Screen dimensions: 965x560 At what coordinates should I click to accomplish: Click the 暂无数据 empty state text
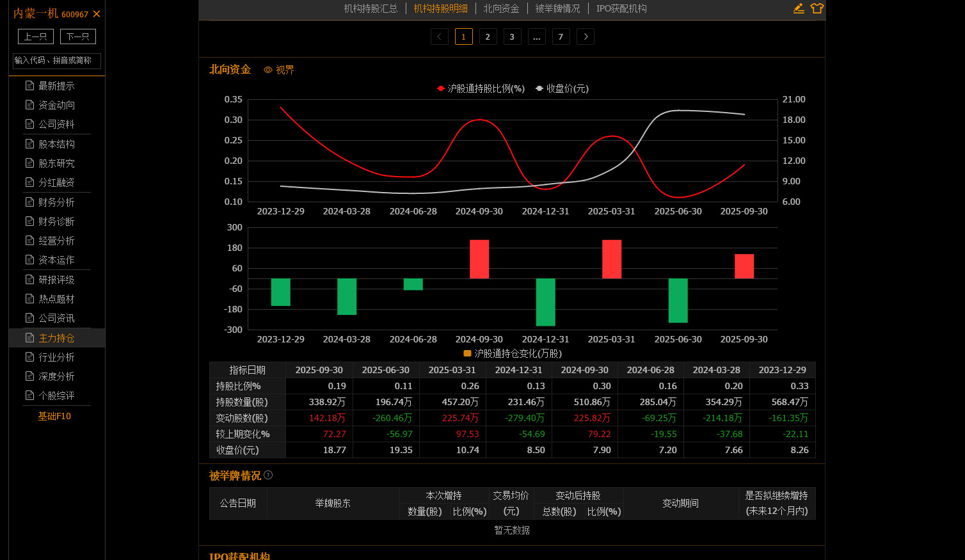point(512,530)
